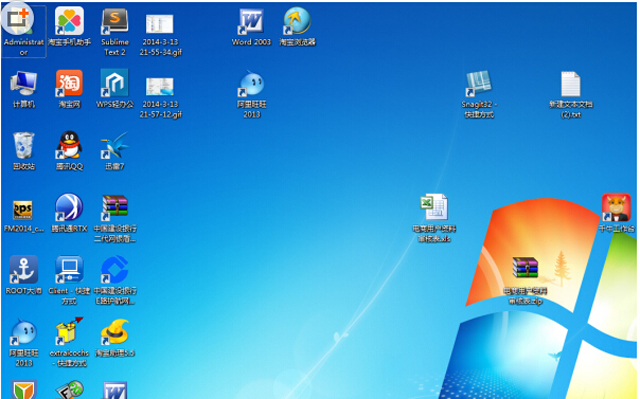Select the Recycle Bin icon
The image size is (640, 399).
[24, 145]
